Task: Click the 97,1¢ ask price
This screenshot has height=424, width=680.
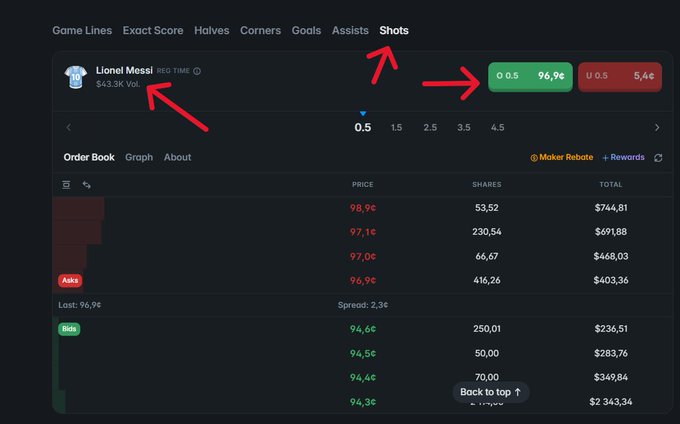Action: 363,232
